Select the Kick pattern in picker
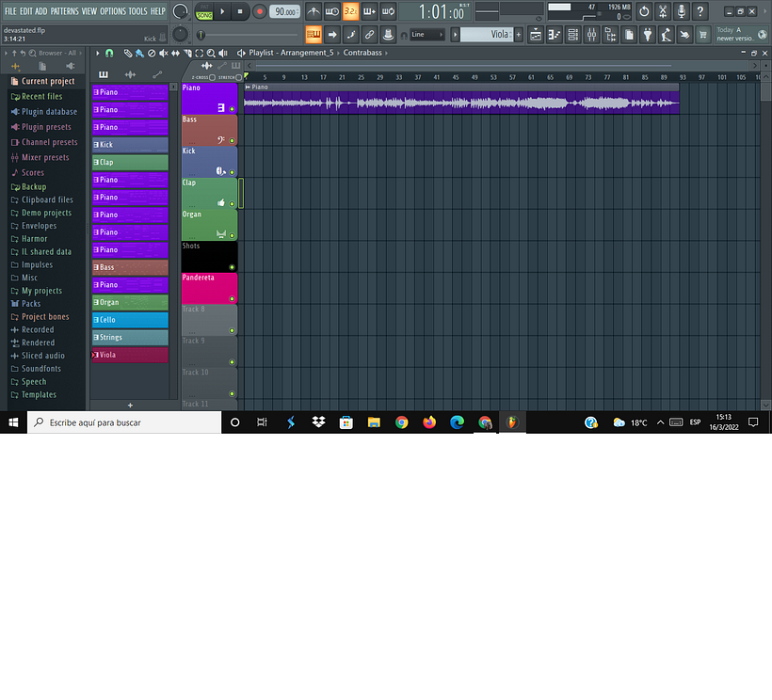The height and width of the screenshot is (700, 772). pyautogui.click(x=130, y=145)
